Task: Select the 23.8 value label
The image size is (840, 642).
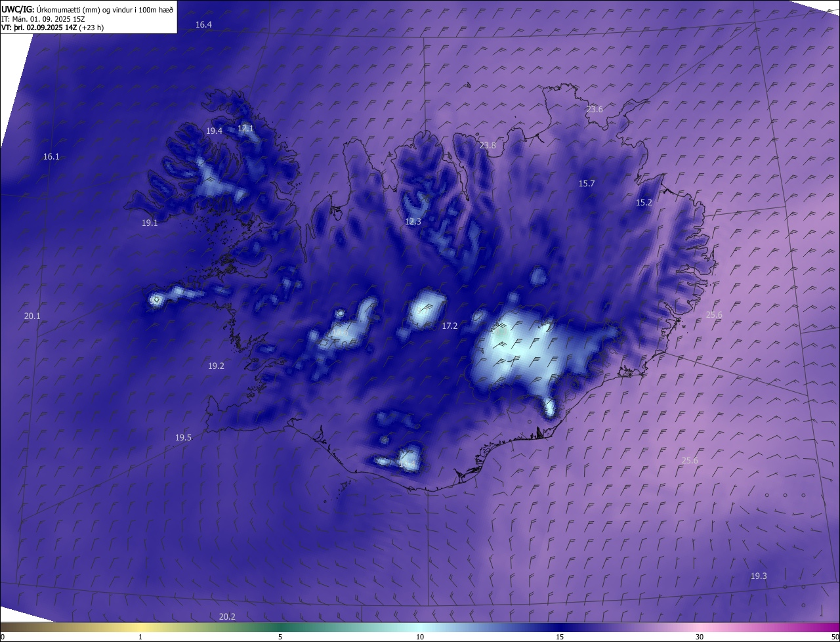Action: (x=488, y=146)
